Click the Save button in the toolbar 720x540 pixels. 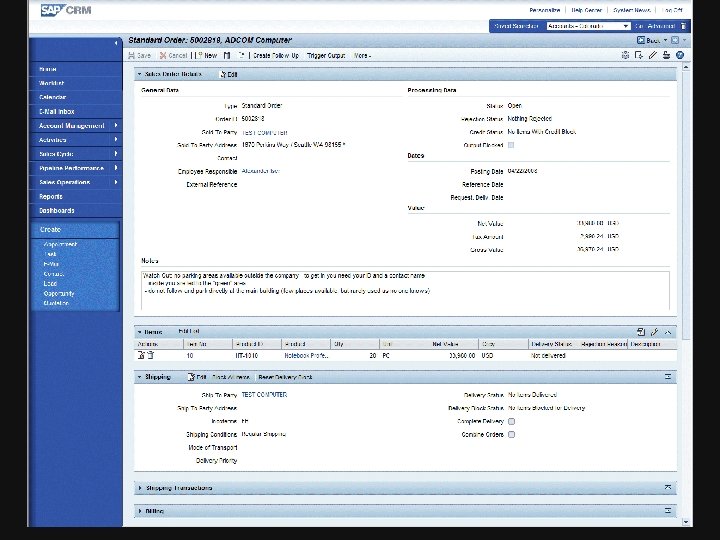140,56
